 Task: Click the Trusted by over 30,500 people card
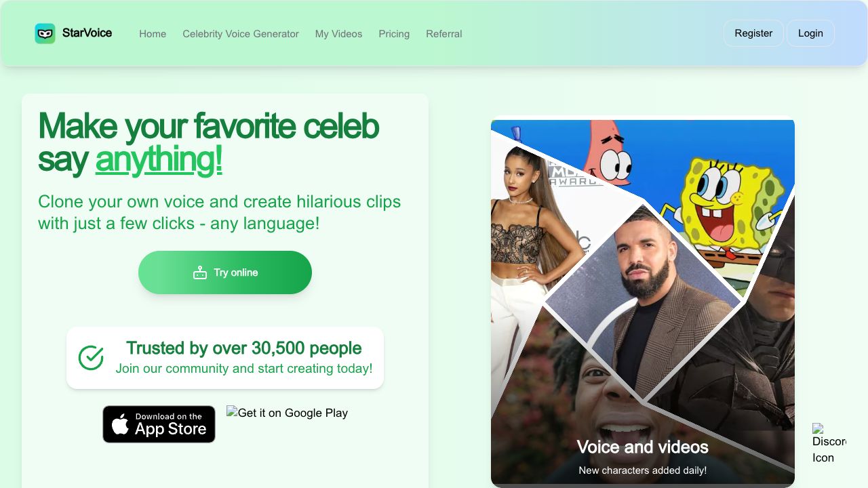pos(225,358)
